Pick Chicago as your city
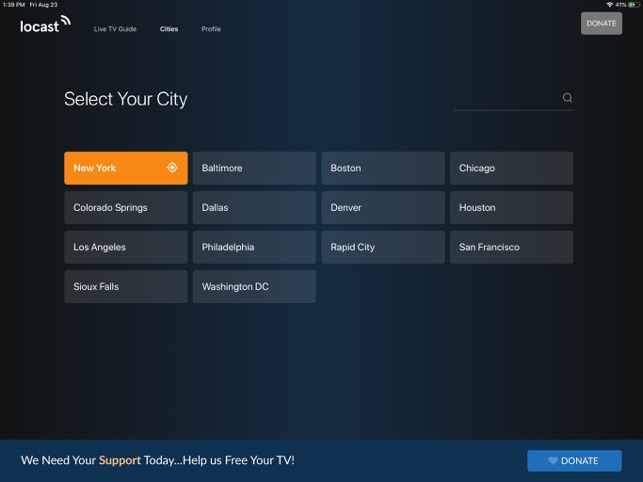 (511, 168)
